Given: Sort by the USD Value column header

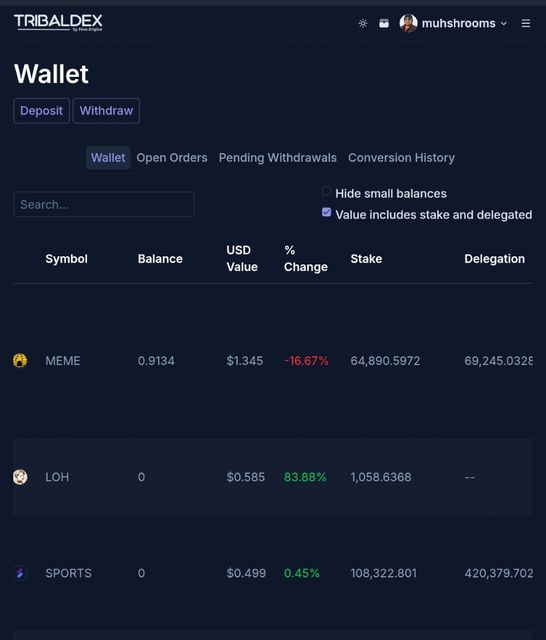Looking at the screenshot, I should (242, 258).
